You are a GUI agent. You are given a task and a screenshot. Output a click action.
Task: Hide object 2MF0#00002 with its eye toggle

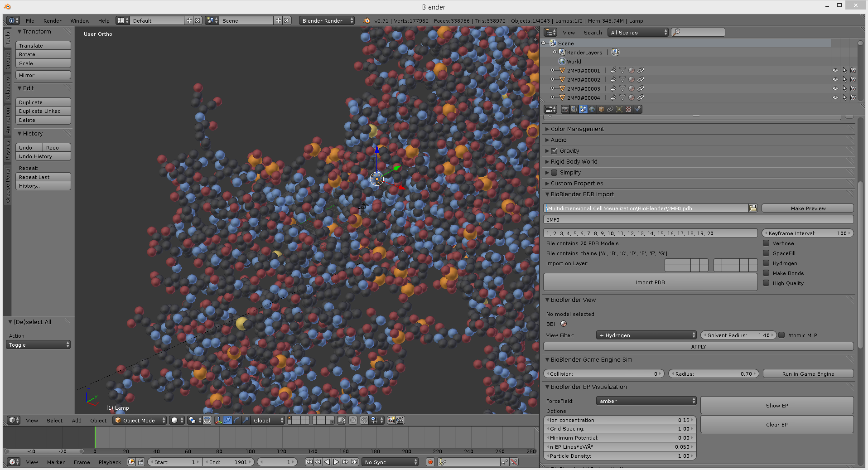(x=835, y=79)
